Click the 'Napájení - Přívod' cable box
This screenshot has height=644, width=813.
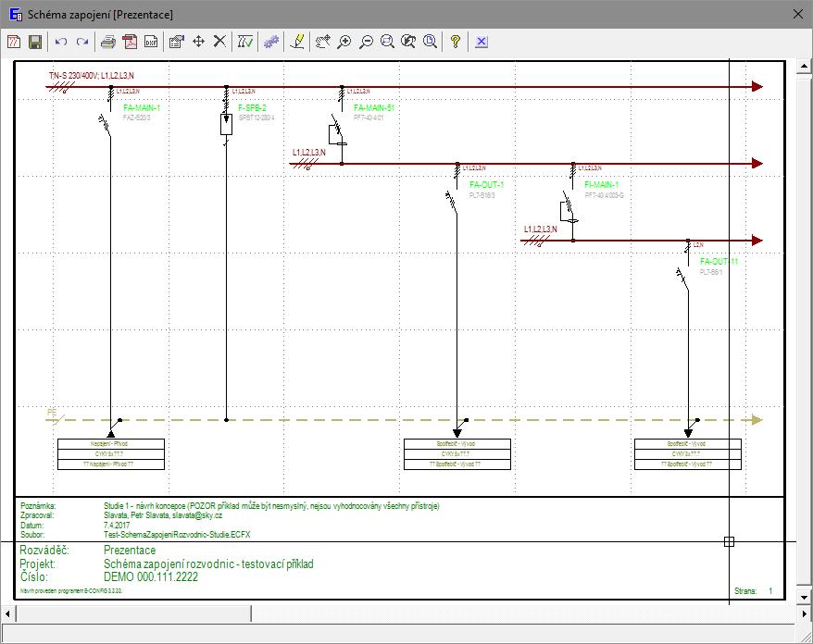111,454
